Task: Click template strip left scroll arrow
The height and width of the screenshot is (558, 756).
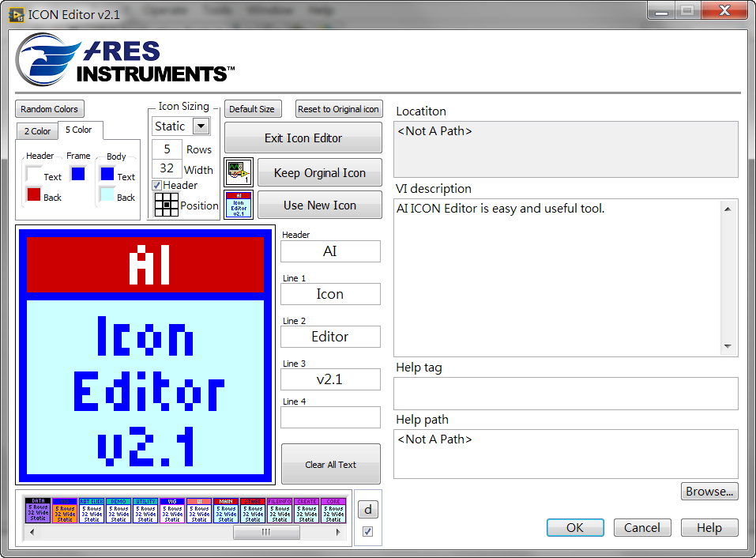Action: click(32, 532)
